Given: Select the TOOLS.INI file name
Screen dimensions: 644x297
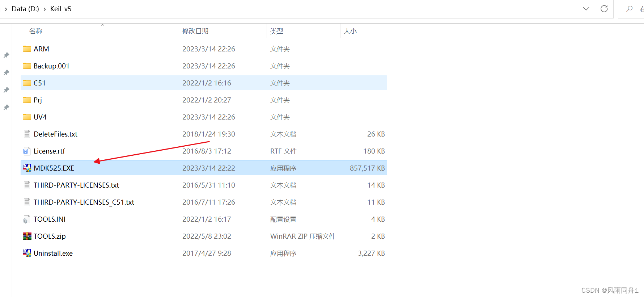Looking at the screenshot, I should pos(50,219).
